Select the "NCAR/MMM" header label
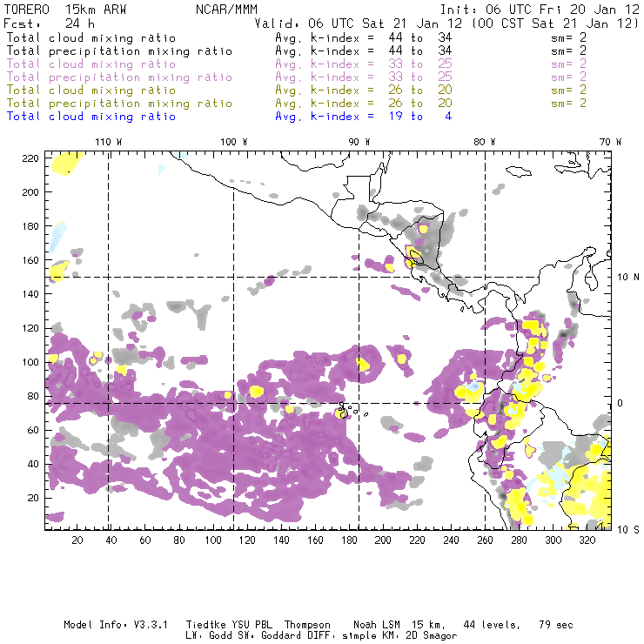This screenshot has height=644, width=644. pos(227,10)
